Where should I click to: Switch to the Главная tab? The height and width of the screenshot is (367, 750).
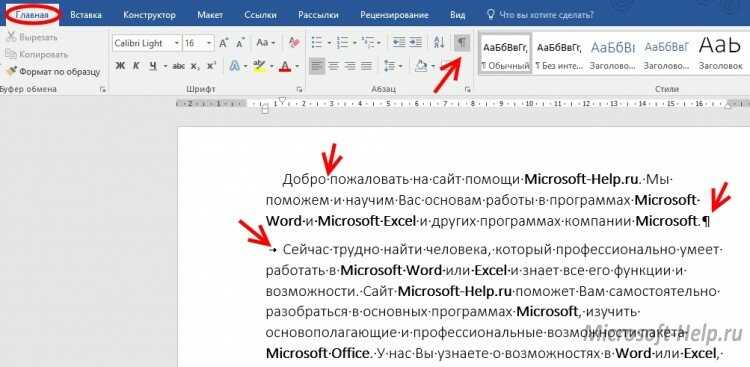[32, 15]
